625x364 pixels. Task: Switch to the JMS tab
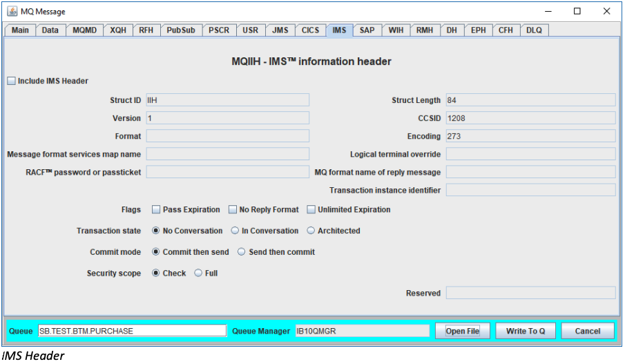coord(280,30)
